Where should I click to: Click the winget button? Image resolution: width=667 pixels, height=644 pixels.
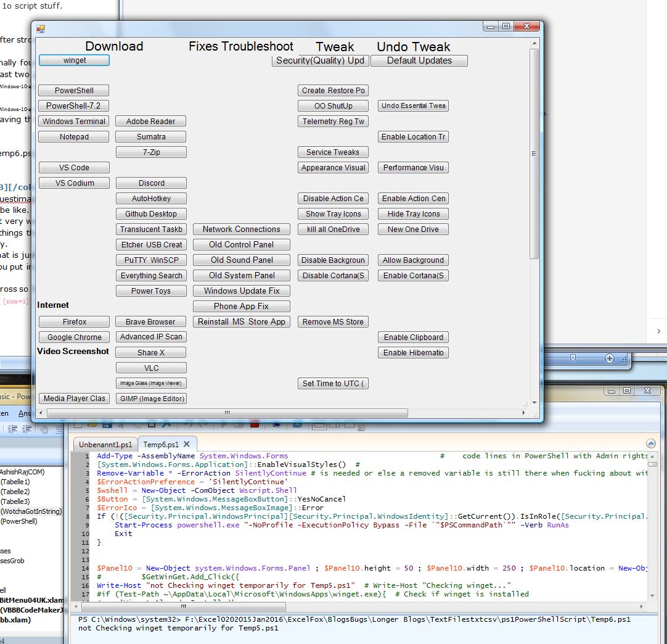pos(74,60)
